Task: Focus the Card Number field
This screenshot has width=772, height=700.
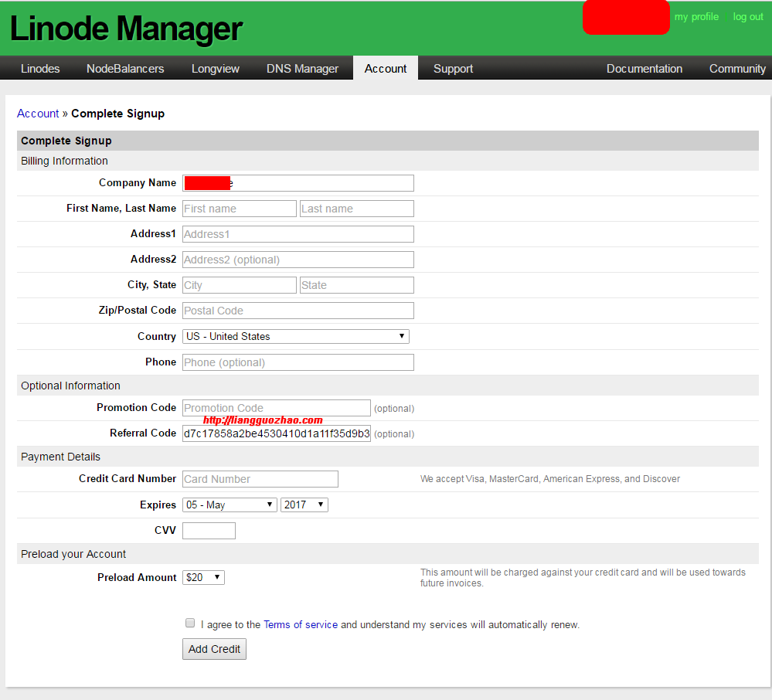Action: (x=260, y=479)
